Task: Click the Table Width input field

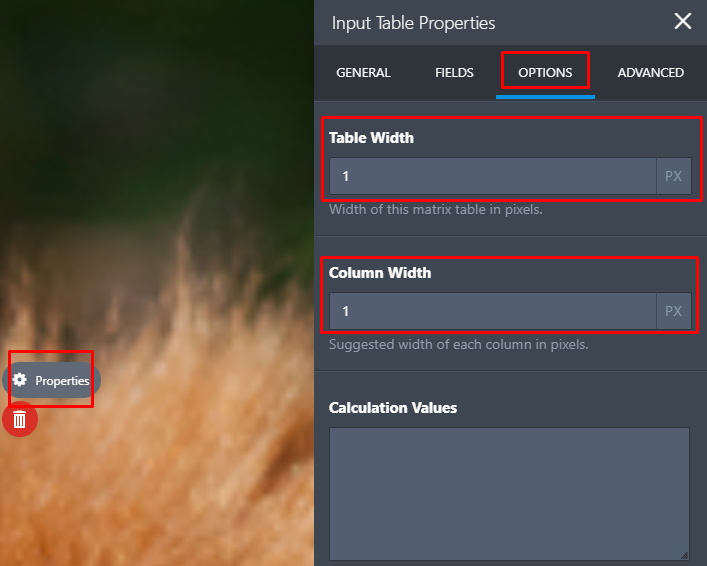Action: coord(492,176)
